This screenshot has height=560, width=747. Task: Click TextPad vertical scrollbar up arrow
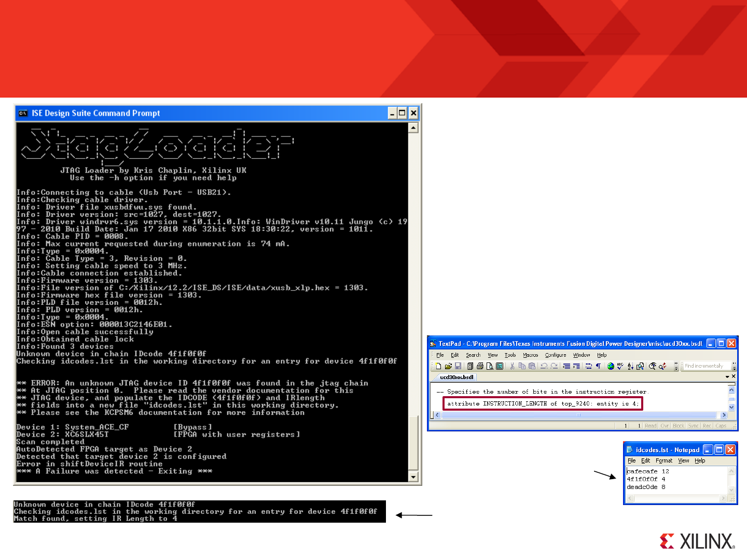click(731, 390)
